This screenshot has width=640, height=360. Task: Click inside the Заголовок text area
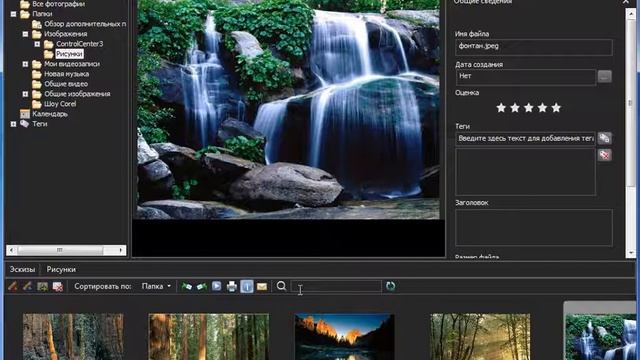pos(534,228)
